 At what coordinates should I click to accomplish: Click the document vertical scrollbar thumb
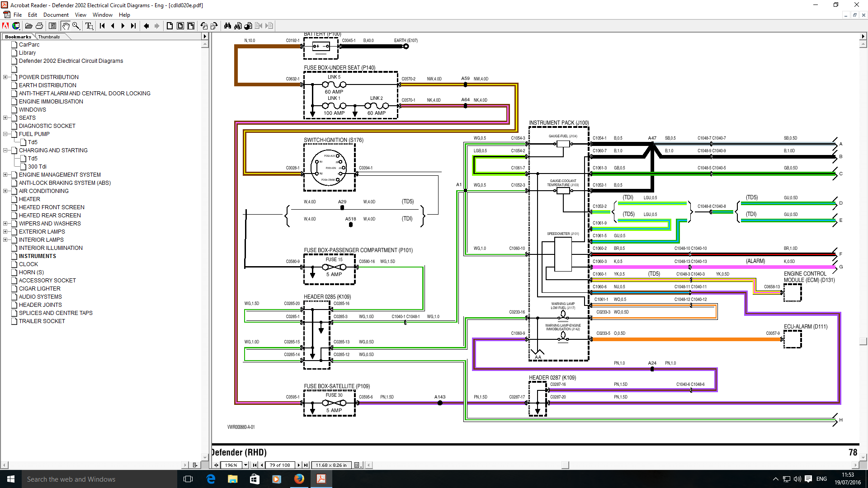click(x=863, y=342)
